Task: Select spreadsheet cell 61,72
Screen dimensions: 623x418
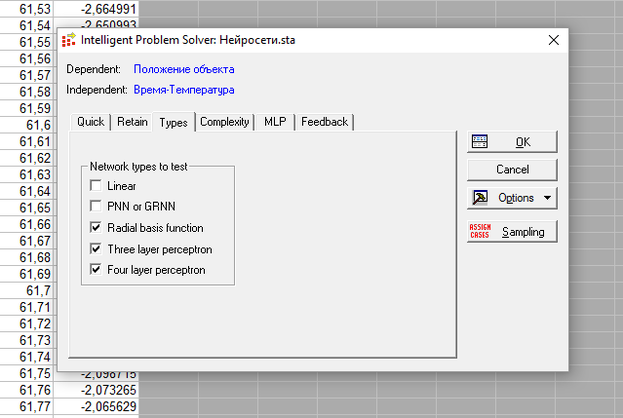Action: coord(26,323)
